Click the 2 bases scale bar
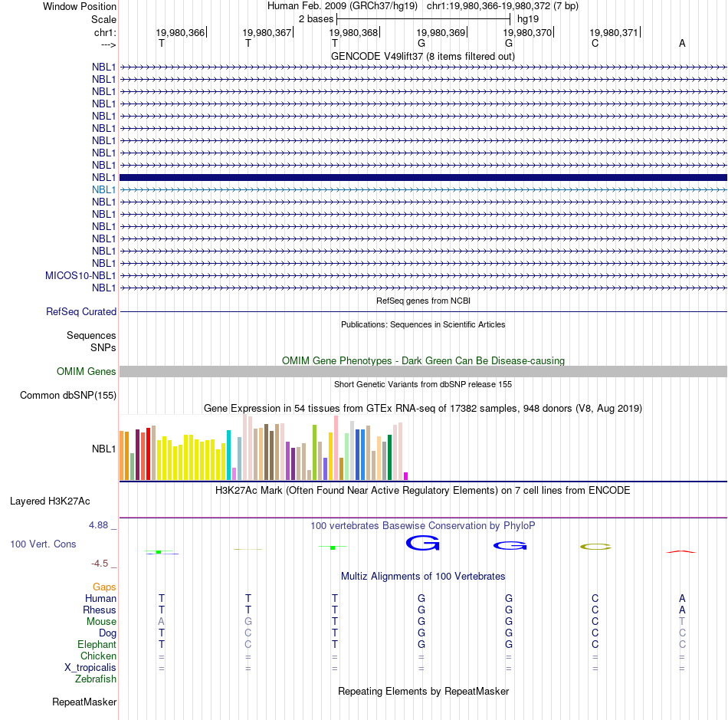The height and width of the screenshot is (720, 728). click(423, 19)
